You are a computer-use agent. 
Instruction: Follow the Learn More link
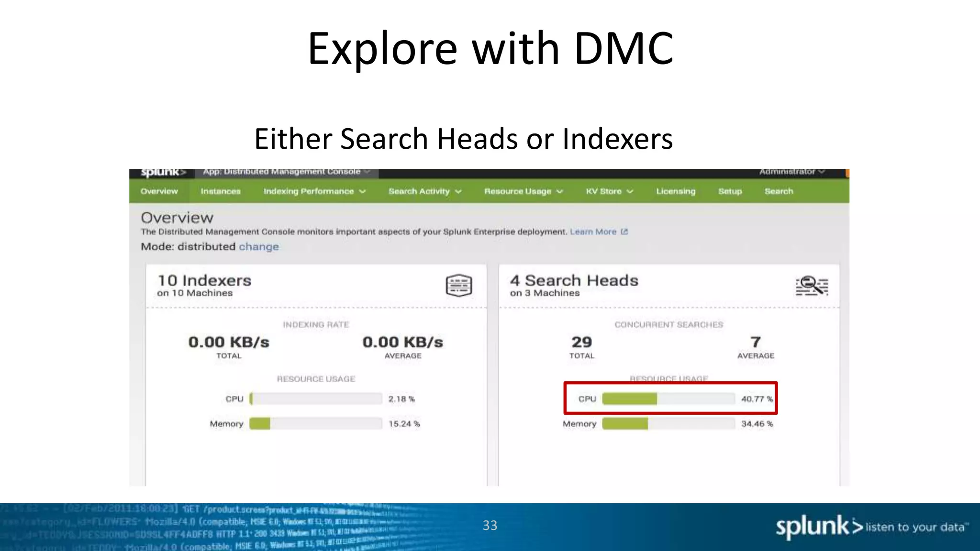tap(593, 231)
